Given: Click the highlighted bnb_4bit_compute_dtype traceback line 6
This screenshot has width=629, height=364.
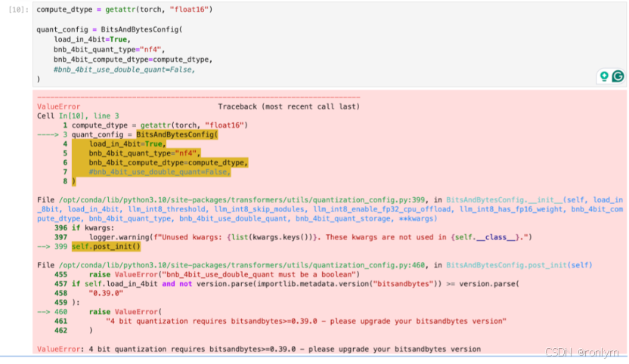Looking at the screenshot, I should 168,162.
